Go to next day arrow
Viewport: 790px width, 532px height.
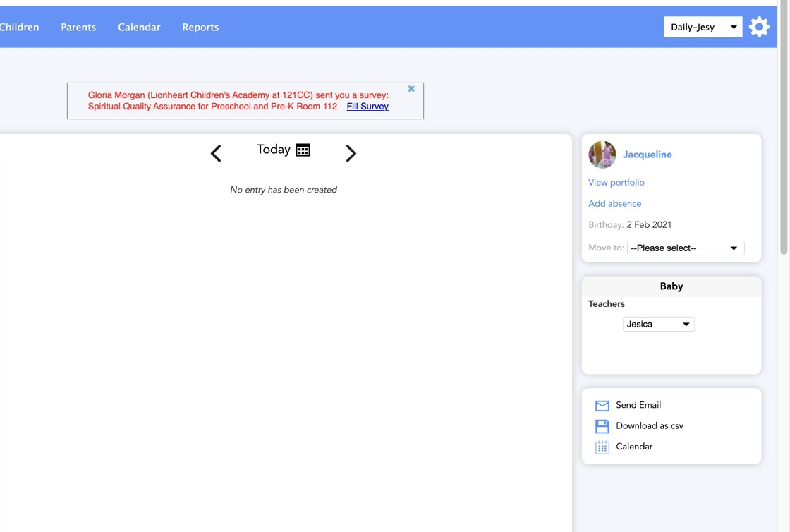(x=351, y=153)
